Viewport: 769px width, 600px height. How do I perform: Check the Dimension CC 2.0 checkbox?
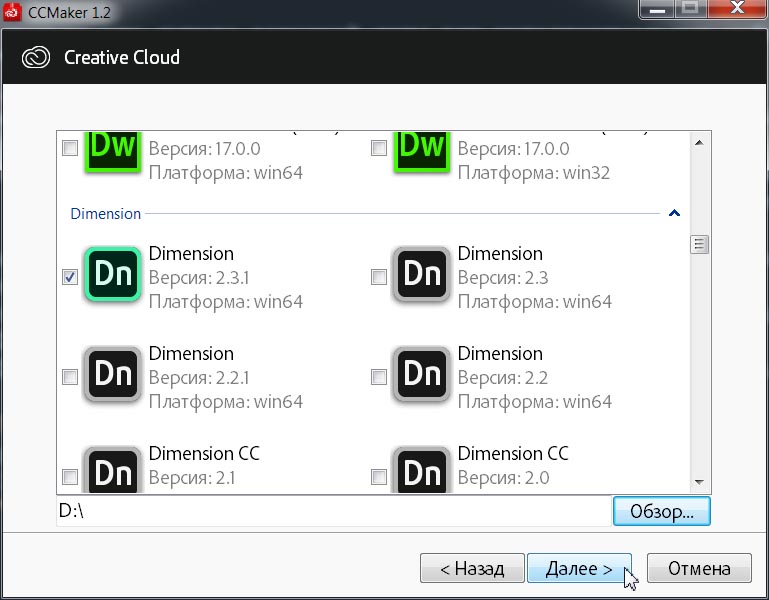coord(379,476)
